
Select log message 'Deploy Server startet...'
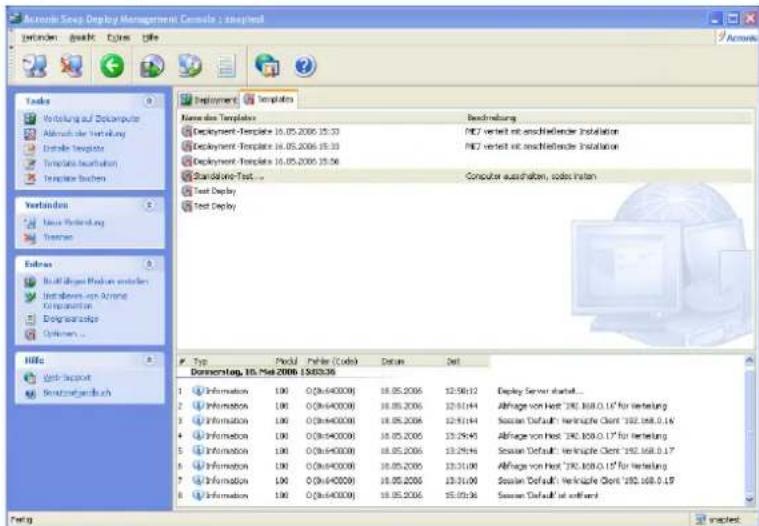pyautogui.click(x=540, y=391)
